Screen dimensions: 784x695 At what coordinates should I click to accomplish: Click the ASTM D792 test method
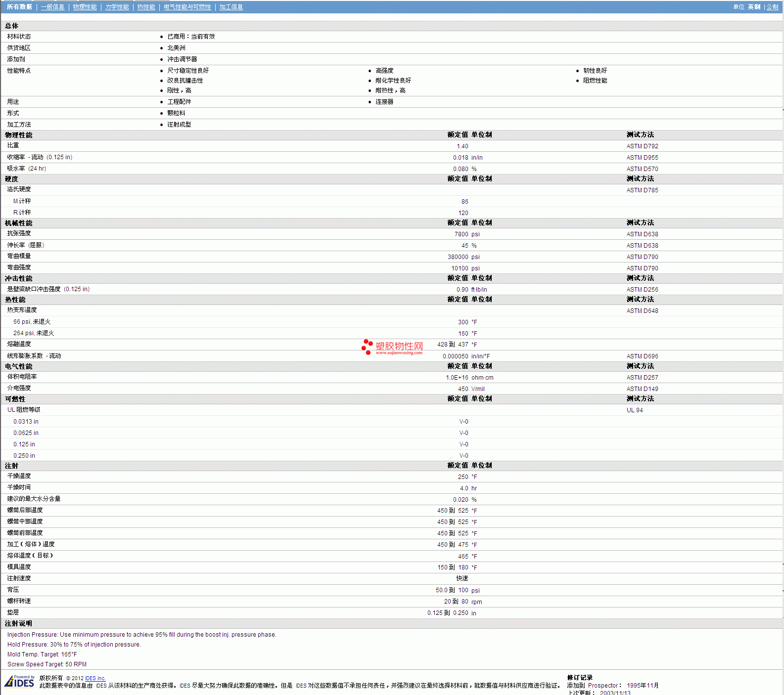point(642,146)
